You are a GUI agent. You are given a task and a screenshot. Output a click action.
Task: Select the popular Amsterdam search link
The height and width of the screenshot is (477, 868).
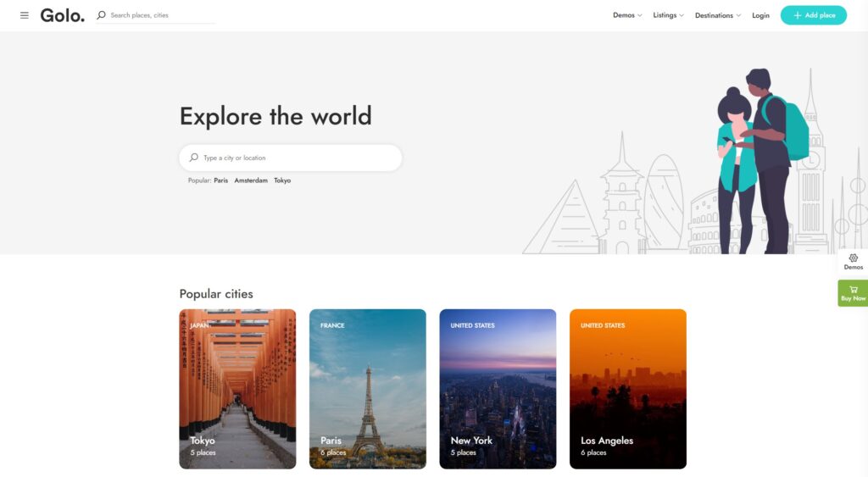pyautogui.click(x=251, y=180)
